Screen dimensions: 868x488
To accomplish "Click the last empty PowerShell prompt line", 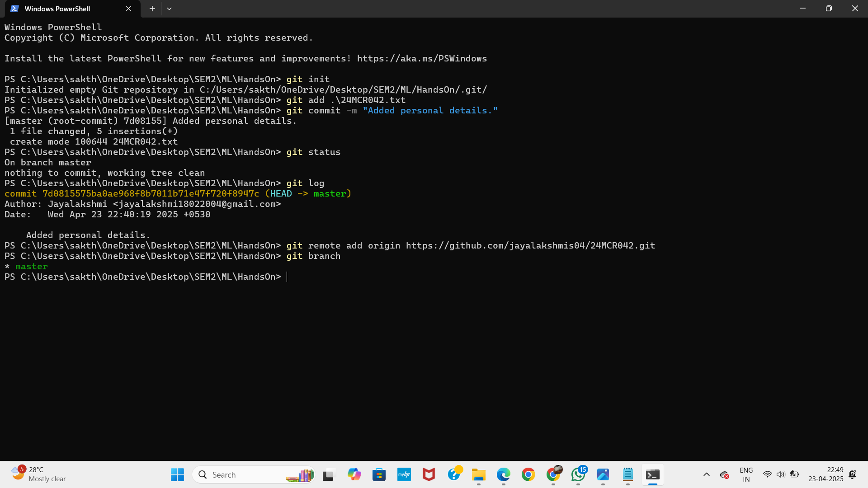I will (146, 277).
